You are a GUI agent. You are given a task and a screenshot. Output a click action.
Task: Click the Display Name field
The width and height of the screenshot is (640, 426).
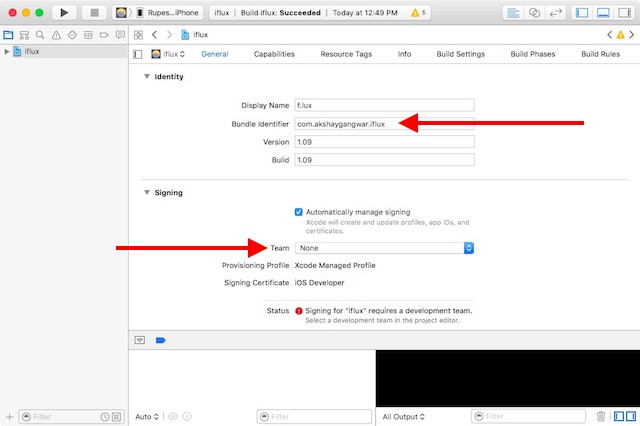(x=384, y=105)
